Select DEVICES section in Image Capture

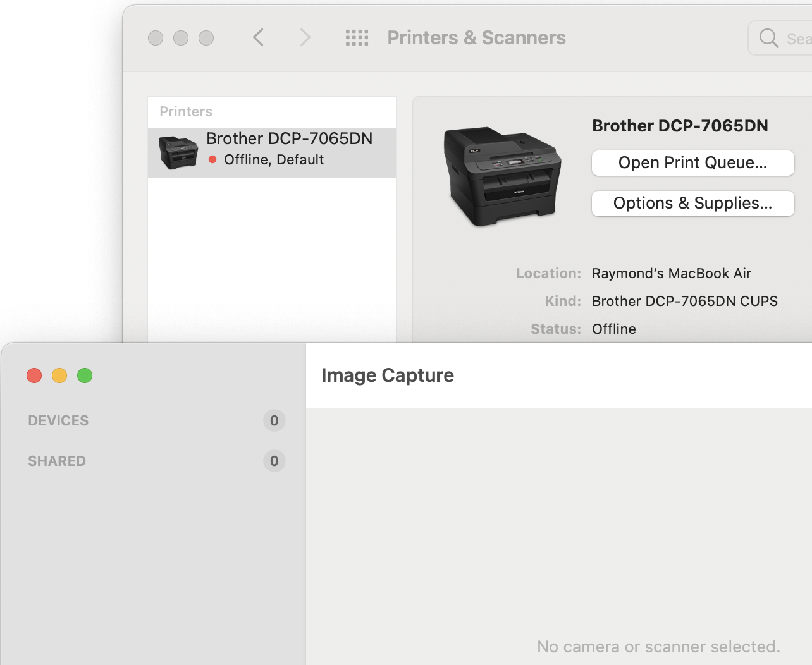click(58, 420)
